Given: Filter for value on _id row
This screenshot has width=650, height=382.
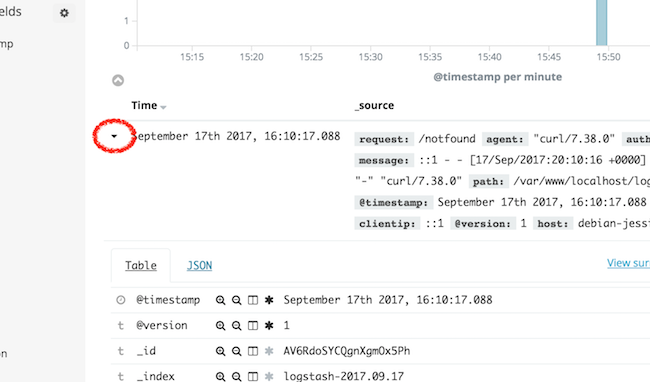Looking at the screenshot, I should pos(221,351).
